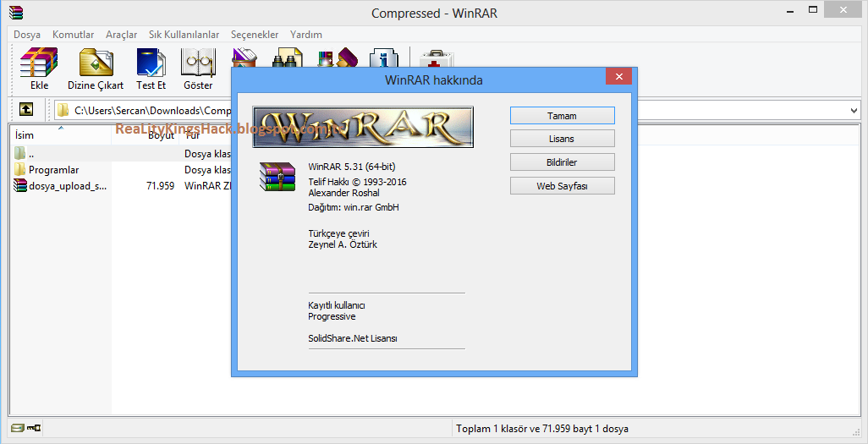Click the 'Progressive' registered user text
This screenshot has height=444, width=868.
[332, 316]
